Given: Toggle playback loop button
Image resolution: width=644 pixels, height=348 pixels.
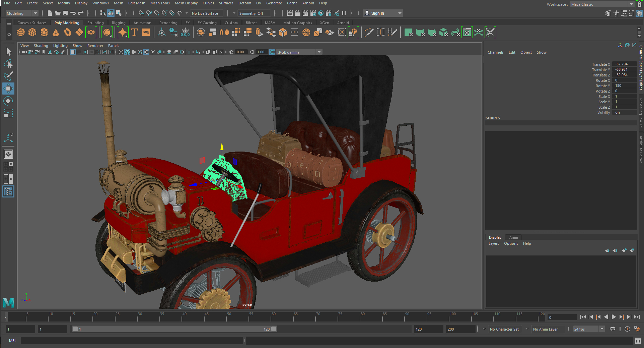Looking at the screenshot, I should pyautogui.click(x=613, y=329).
